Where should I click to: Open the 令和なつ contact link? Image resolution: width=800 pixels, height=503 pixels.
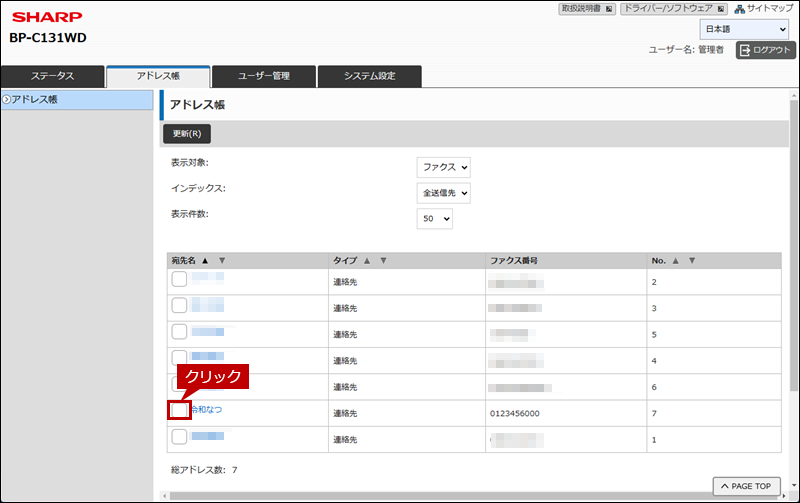[207, 410]
